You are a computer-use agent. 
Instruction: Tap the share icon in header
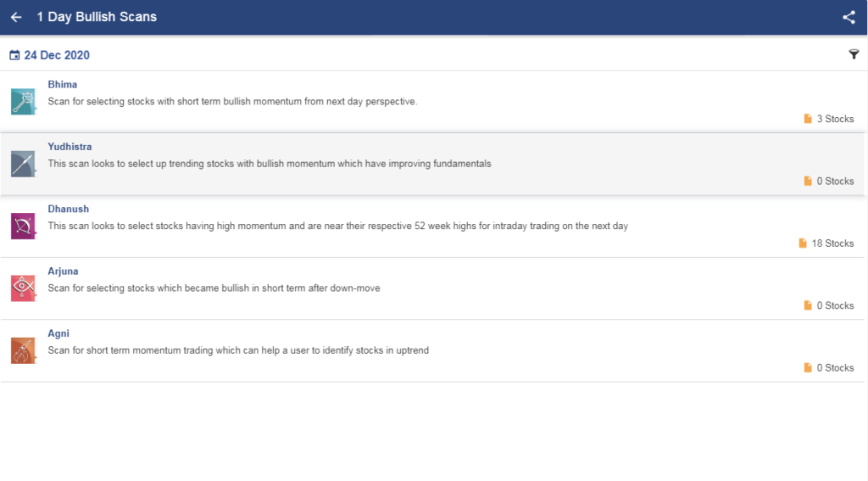[849, 17]
